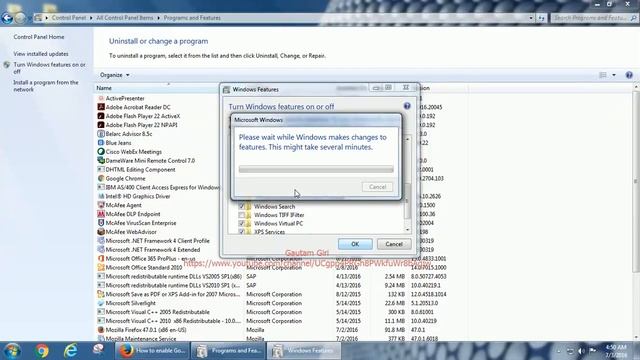Screen dimensions: 640x360
Task: Select McAfee DLP Endpoint icon
Action: click(x=101, y=214)
